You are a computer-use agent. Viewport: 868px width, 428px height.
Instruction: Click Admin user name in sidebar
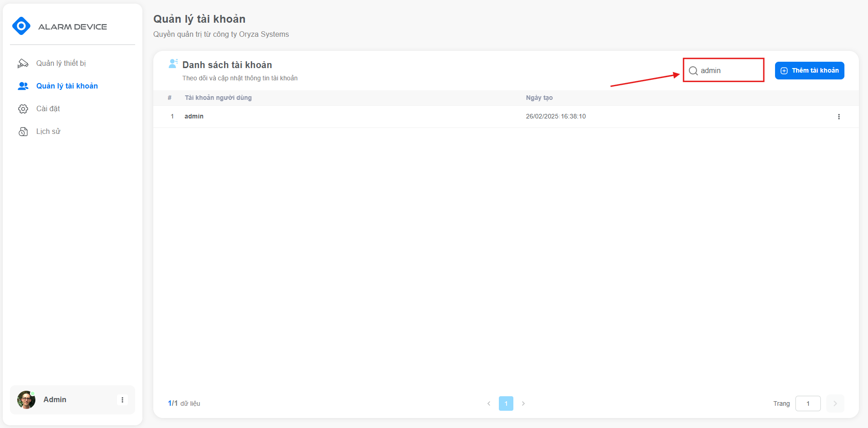click(x=55, y=399)
